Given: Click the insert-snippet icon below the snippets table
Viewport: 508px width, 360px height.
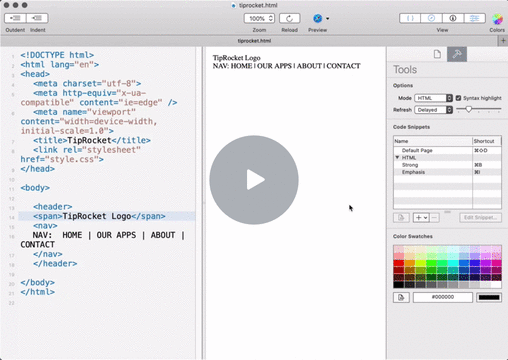Looking at the screenshot, I should click(401, 218).
